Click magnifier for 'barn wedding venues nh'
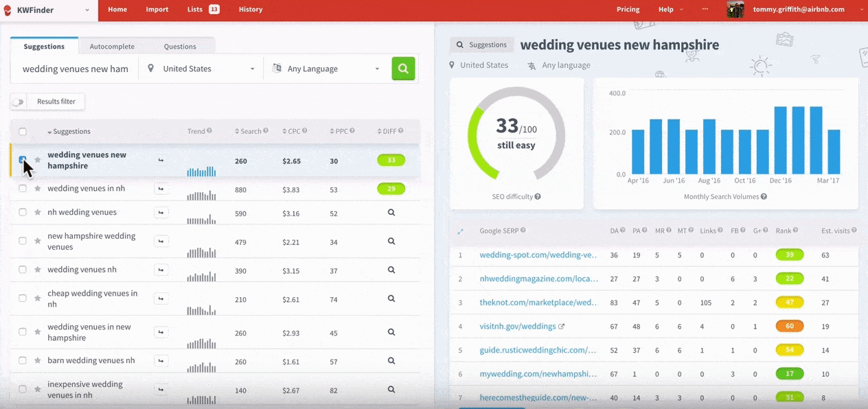 [391, 361]
